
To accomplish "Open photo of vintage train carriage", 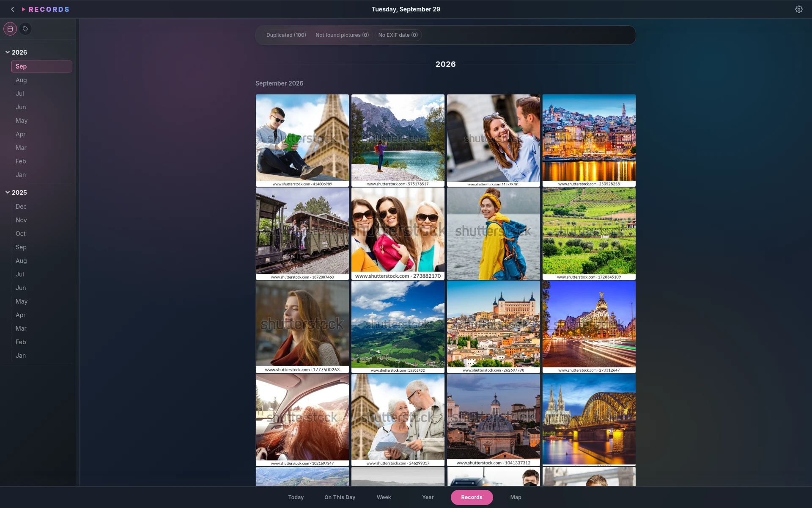I will (302, 234).
